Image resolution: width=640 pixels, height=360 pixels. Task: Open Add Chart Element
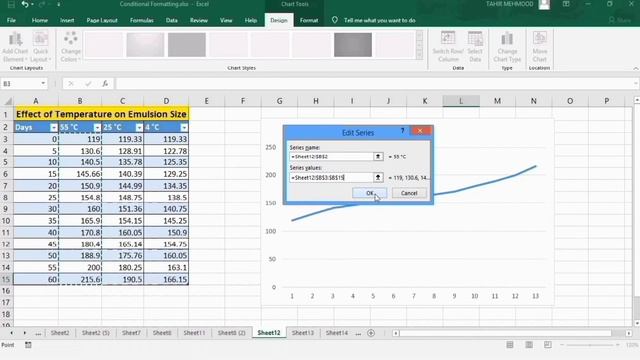point(15,47)
